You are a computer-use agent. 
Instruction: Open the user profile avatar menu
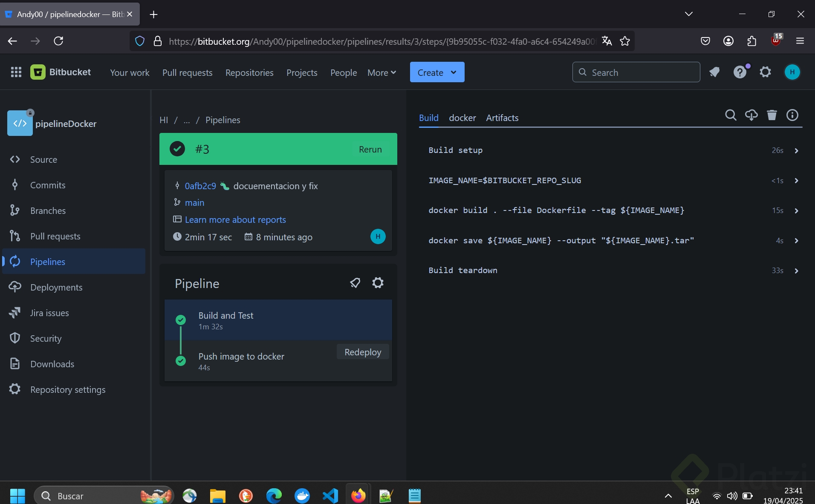(792, 72)
